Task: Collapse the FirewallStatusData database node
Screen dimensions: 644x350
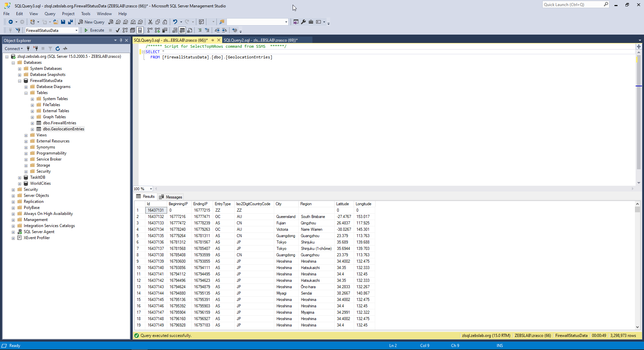Action: tap(19, 81)
